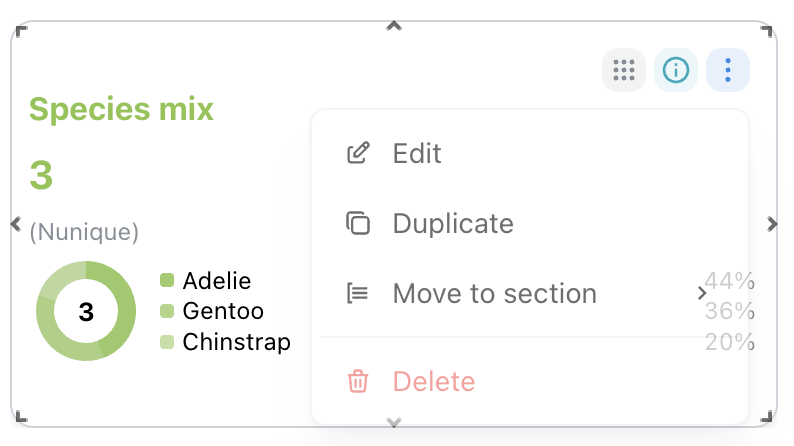Toggle the Chinstrap legend entry
This screenshot has width=794, height=446.
[x=225, y=342]
